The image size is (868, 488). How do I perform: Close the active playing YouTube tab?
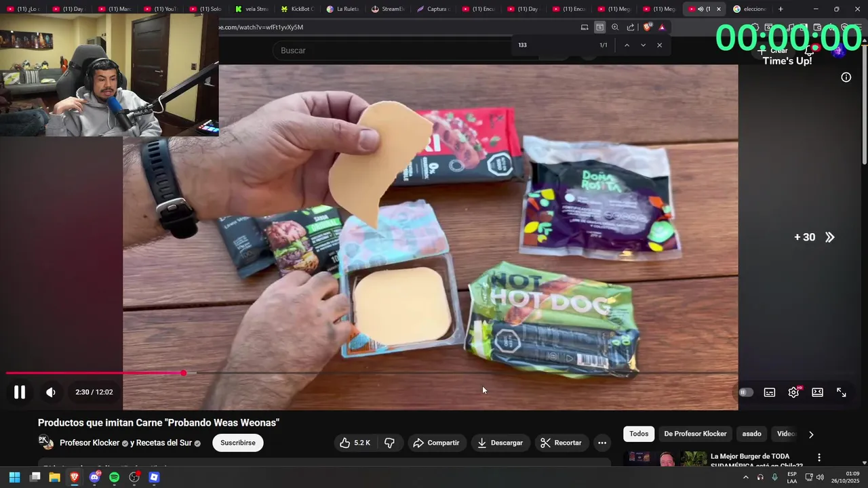click(x=719, y=9)
